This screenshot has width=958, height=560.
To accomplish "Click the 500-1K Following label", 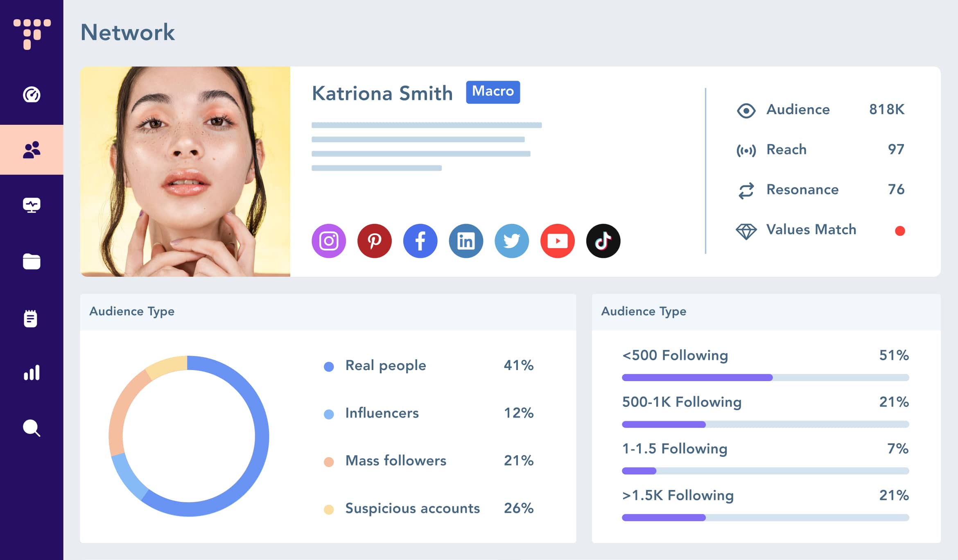I will (682, 402).
